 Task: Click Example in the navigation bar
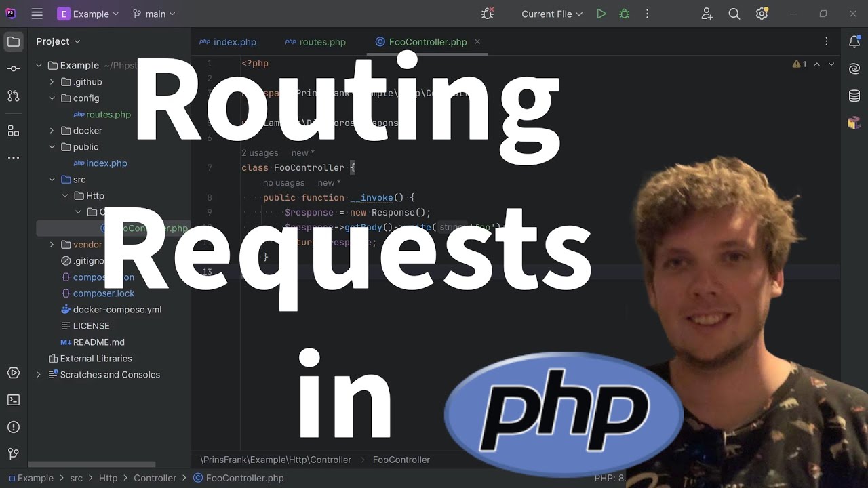click(31, 478)
